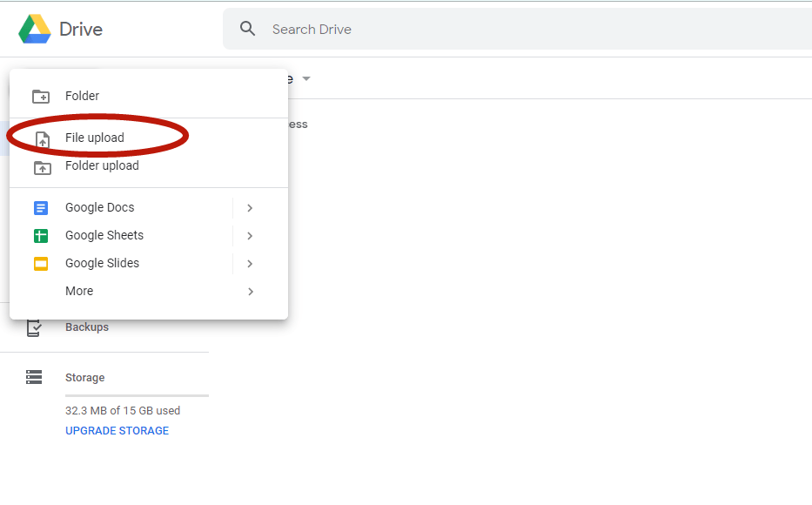The image size is (812, 505).
Task: Expand Google Slides submenu arrow
Action: tap(250, 264)
